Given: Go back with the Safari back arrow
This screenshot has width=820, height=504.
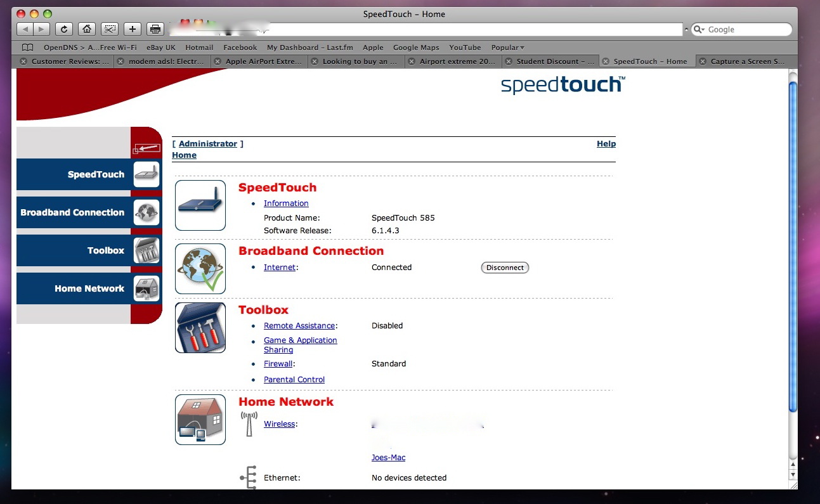Looking at the screenshot, I should 25,29.
